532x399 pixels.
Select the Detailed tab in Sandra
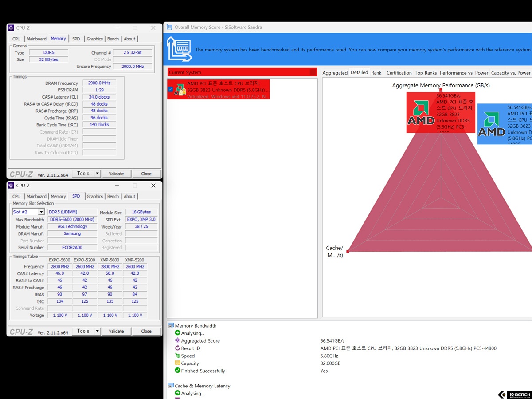point(359,72)
